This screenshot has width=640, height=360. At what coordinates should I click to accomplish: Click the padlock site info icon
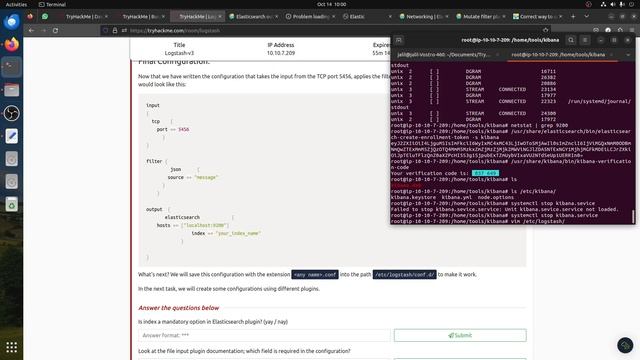click(x=115, y=30)
